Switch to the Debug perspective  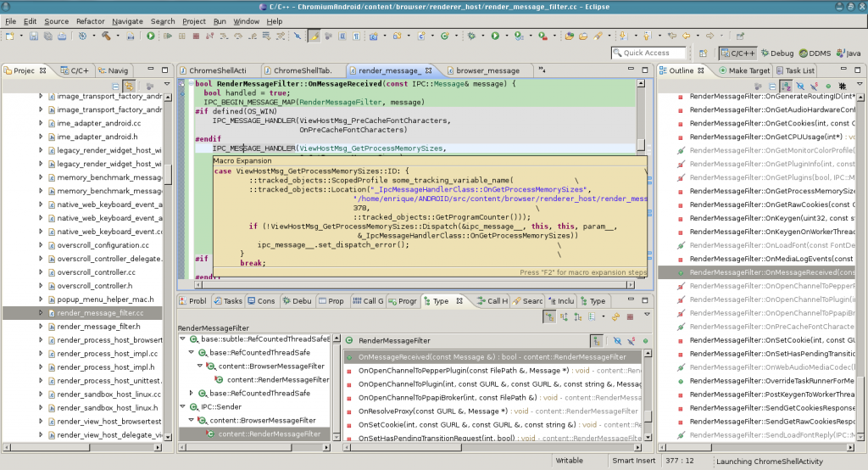click(776, 53)
